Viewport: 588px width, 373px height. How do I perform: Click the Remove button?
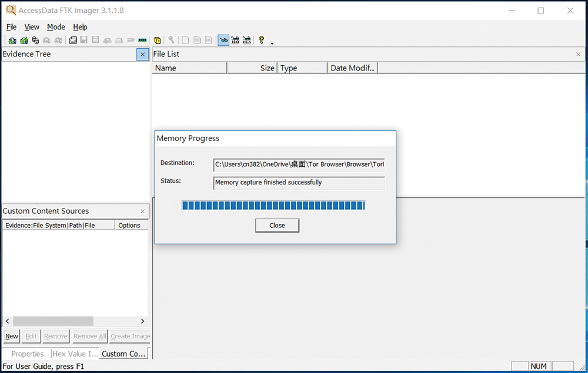pyautogui.click(x=56, y=337)
